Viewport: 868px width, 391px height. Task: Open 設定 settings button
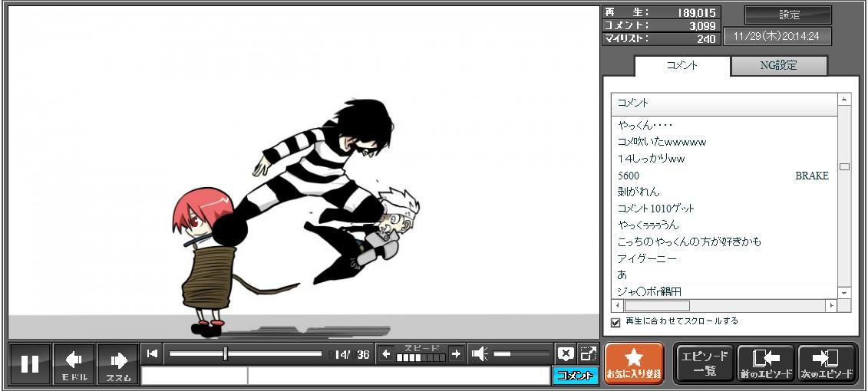tap(788, 15)
